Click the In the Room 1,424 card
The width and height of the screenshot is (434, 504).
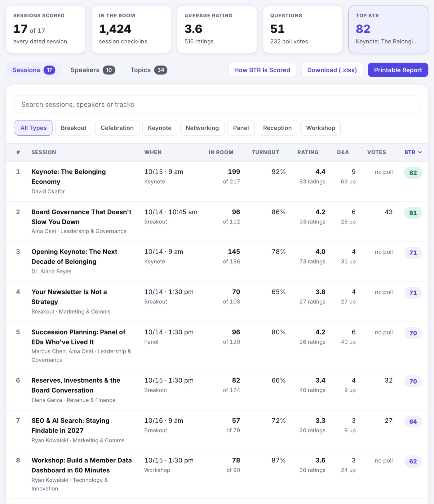tap(131, 29)
